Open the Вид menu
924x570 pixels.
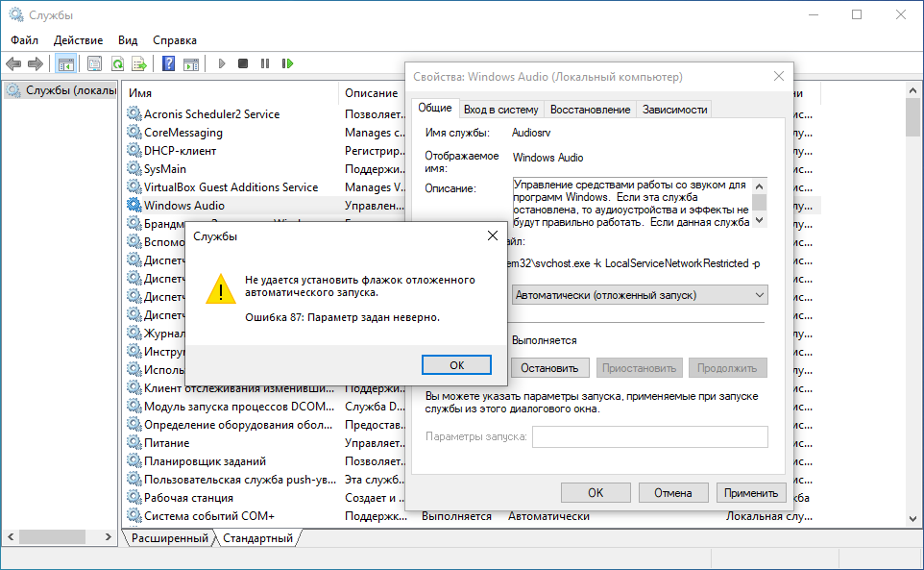pos(128,40)
